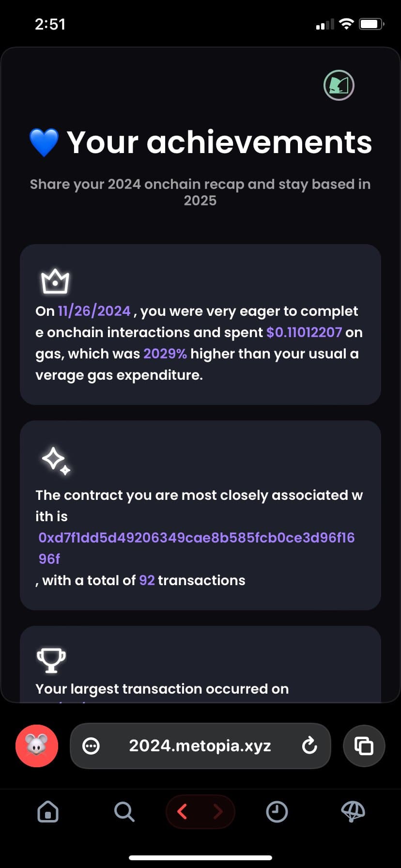Tap the red mouse browser avatar

click(x=37, y=746)
